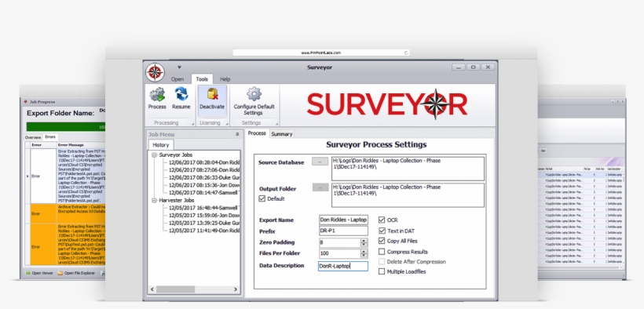The height and width of the screenshot is (309, 644).
Task: Click the Source Database path field
Action: coord(408,169)
